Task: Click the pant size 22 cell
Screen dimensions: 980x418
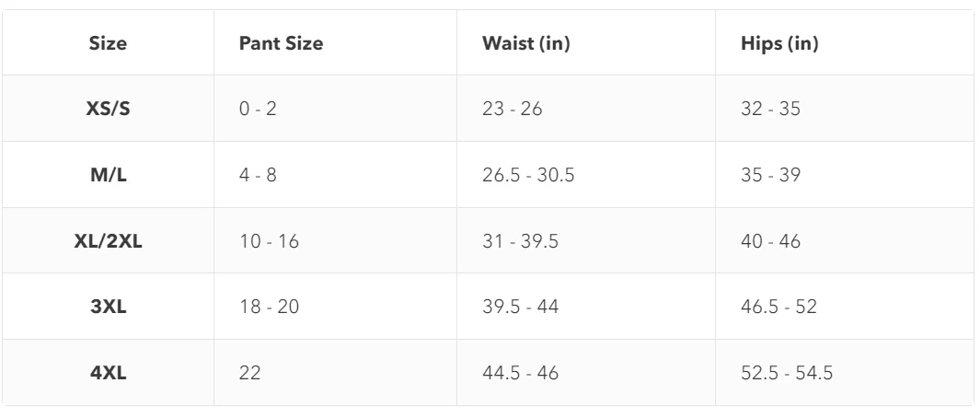Action: [249, 373]
